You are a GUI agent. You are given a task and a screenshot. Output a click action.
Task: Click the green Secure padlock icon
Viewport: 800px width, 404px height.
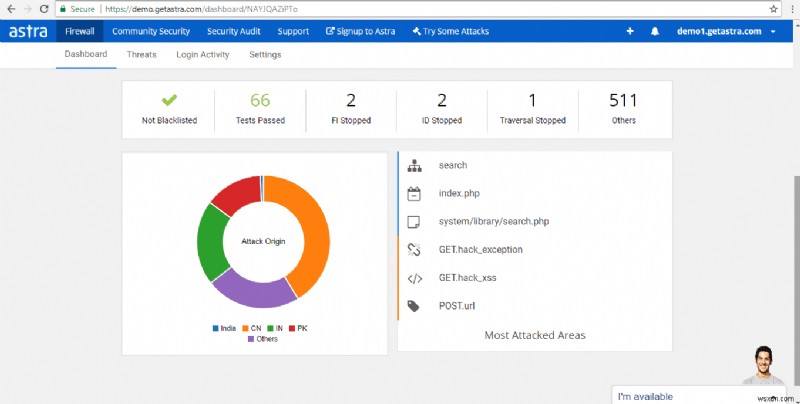click(x=63, y=9)
